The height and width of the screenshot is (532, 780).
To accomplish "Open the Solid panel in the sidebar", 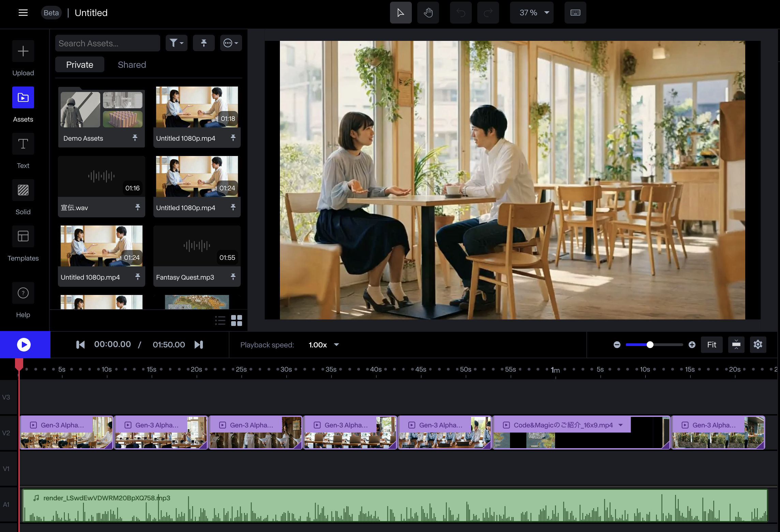I will tap(23, 196).
